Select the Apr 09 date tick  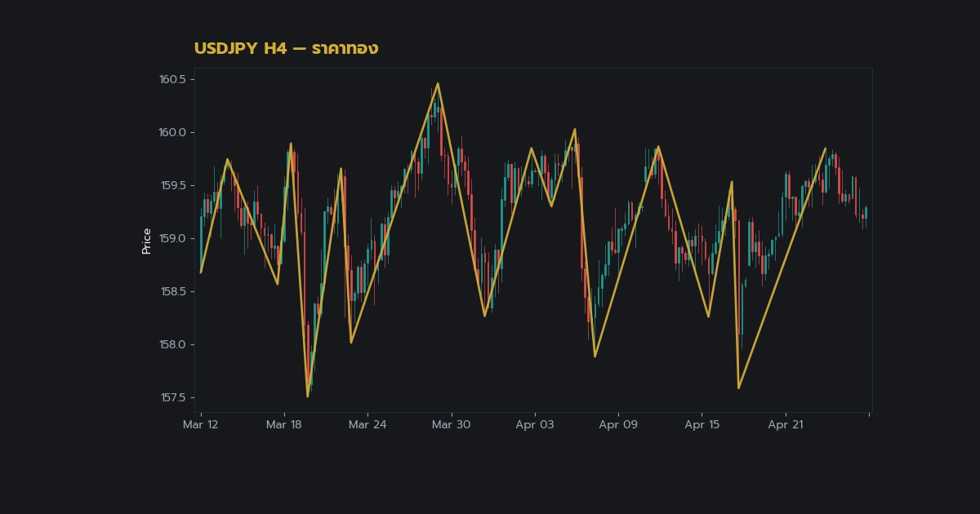[618, 424]
